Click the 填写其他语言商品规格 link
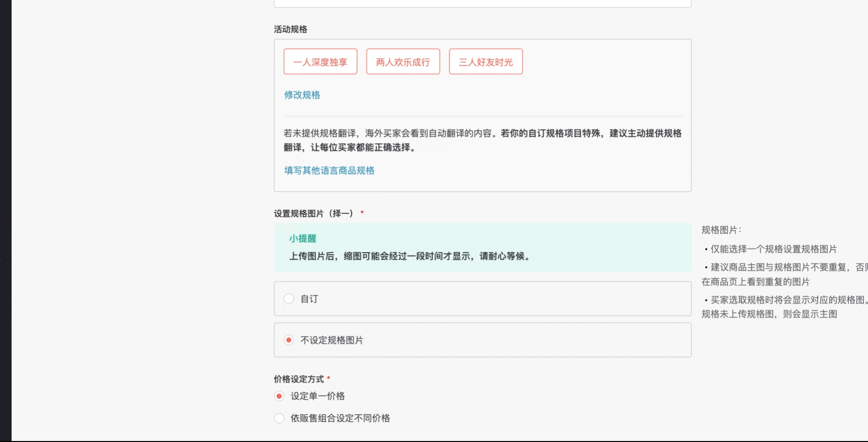868x442 pixels. pyautogui.click(x=329, y=171)
